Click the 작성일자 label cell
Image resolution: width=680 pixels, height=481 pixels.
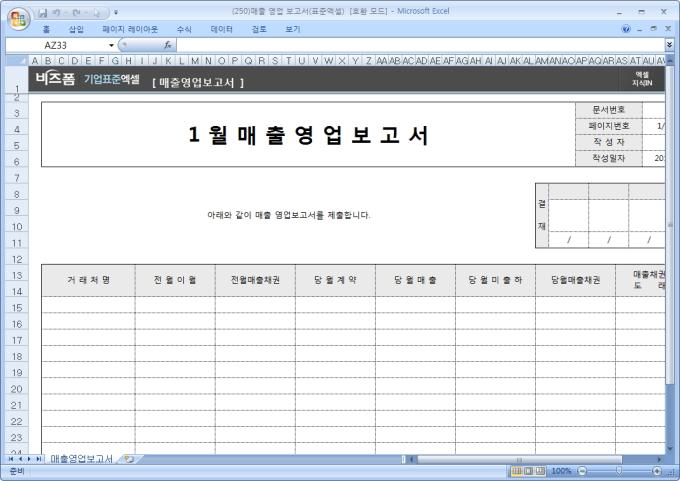(608, 158)
